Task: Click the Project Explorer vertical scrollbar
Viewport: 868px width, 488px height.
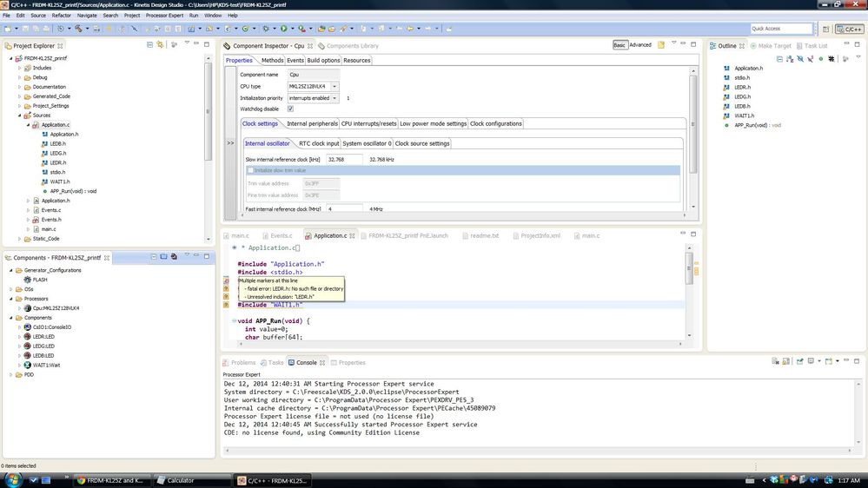Action: tap(209, 110)
